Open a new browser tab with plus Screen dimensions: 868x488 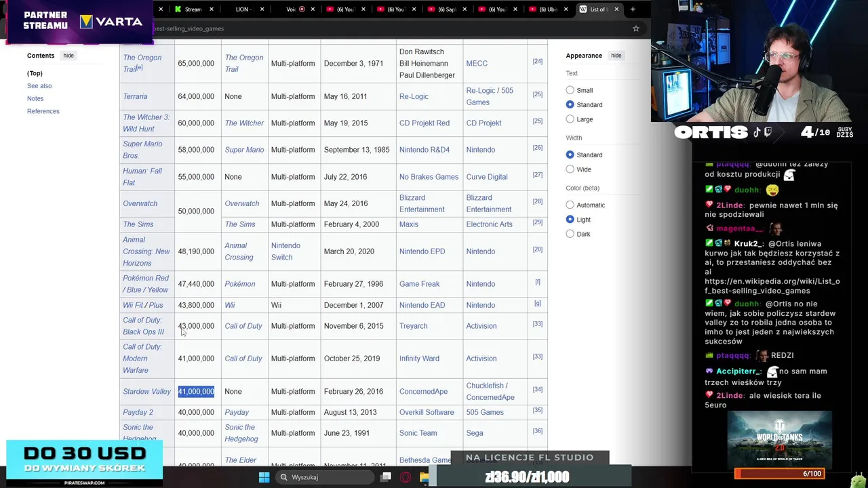[633, 9]
